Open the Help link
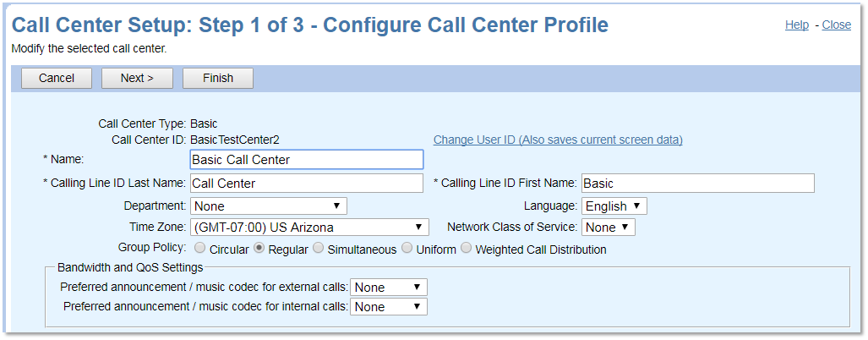This screenshot has height=340, width=868. tap(796, 25)
